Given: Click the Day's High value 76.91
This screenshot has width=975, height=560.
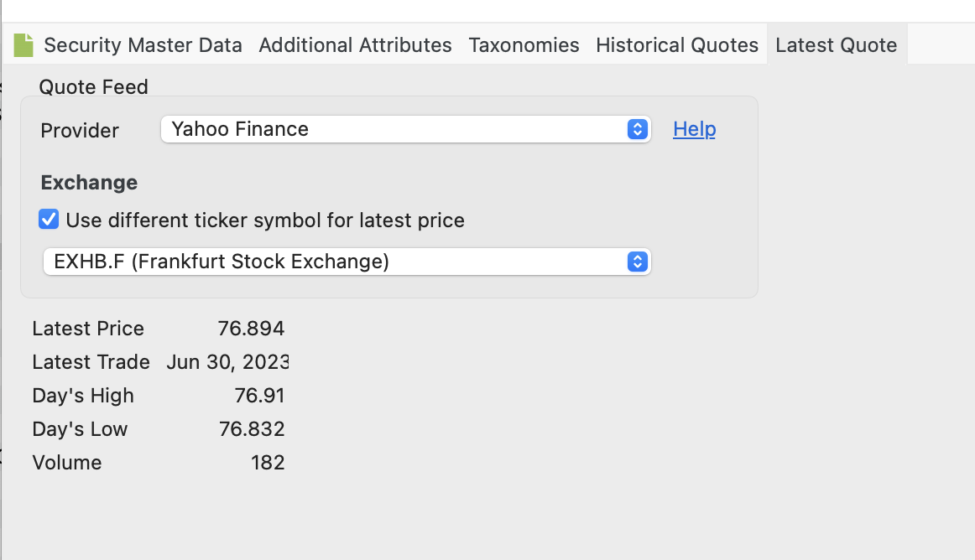Looking at the screenshot, I should pos(259,396).
